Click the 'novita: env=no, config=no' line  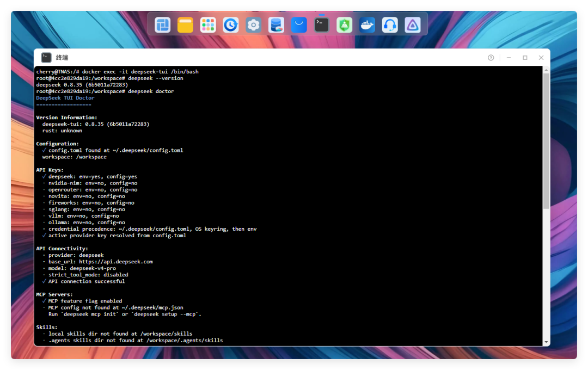[x=84, y=196]
